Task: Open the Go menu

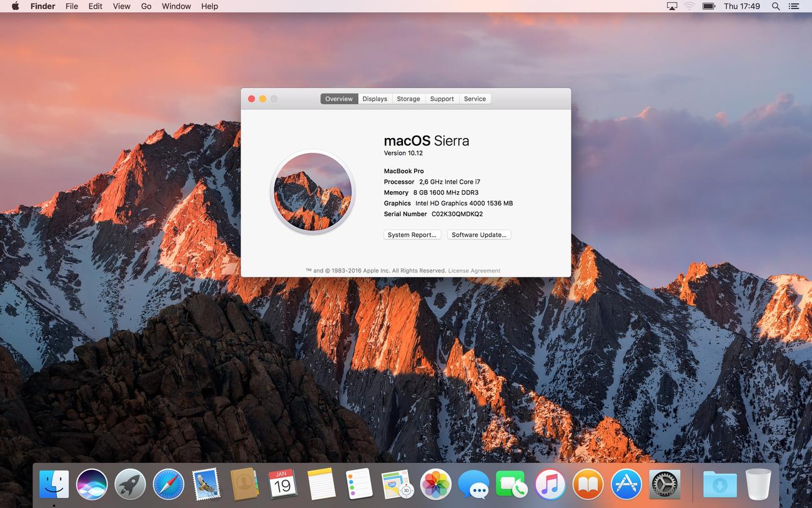Action: click(x=146, y=6)
